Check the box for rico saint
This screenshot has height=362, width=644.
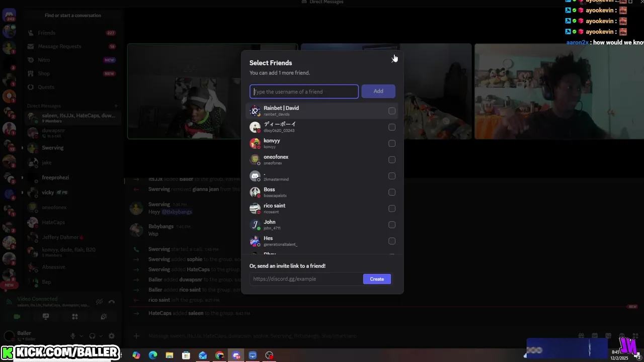tap(392, 208)
